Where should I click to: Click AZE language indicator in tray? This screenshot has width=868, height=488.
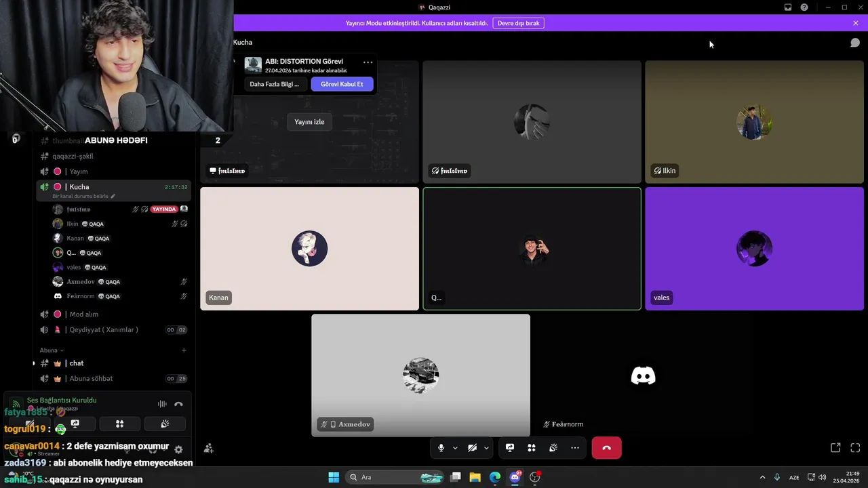794,477
